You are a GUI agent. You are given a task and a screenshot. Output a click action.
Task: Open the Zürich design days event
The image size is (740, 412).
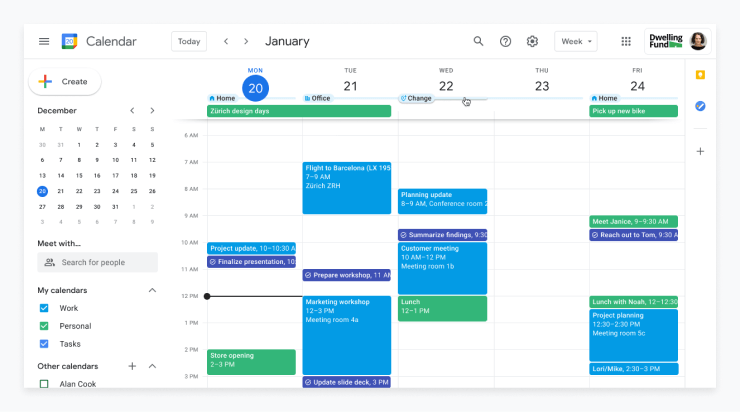coord(299,111)
